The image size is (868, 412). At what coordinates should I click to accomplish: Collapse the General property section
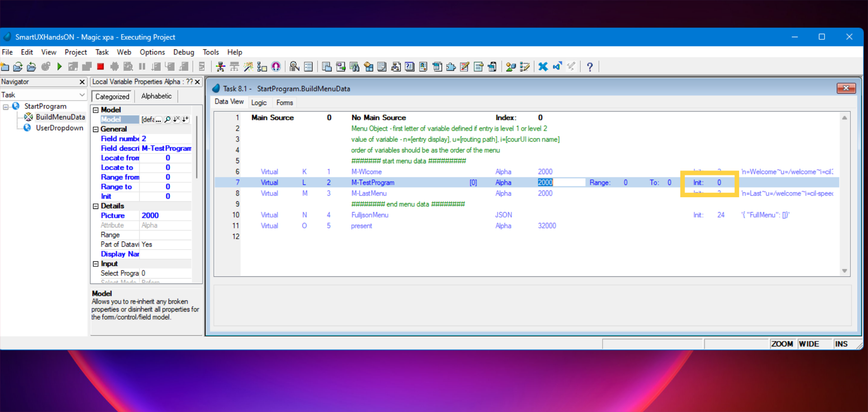(96, 129)
